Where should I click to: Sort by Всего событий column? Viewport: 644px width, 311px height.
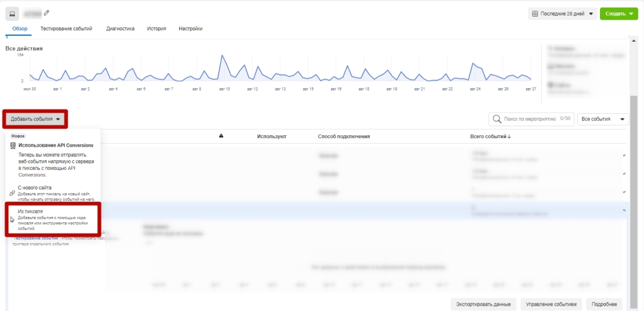coord(490,136)
